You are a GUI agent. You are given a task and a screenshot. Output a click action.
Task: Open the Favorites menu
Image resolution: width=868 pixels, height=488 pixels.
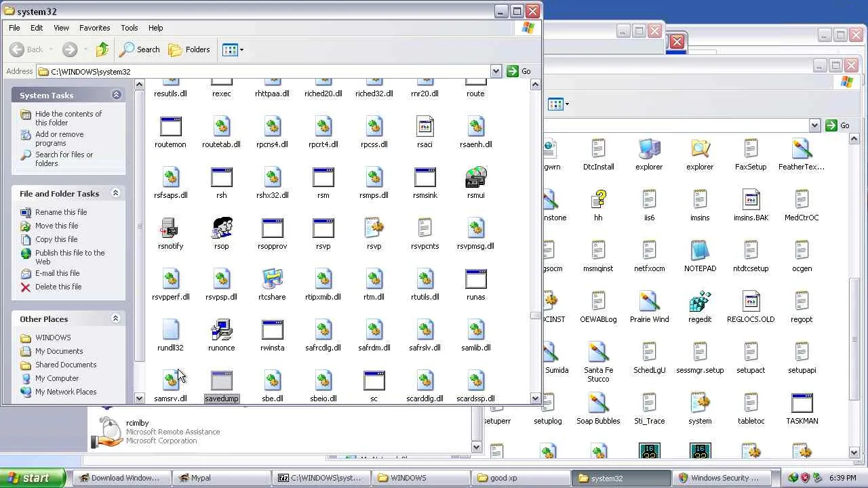pyautogui.click(x=94, y=28)
